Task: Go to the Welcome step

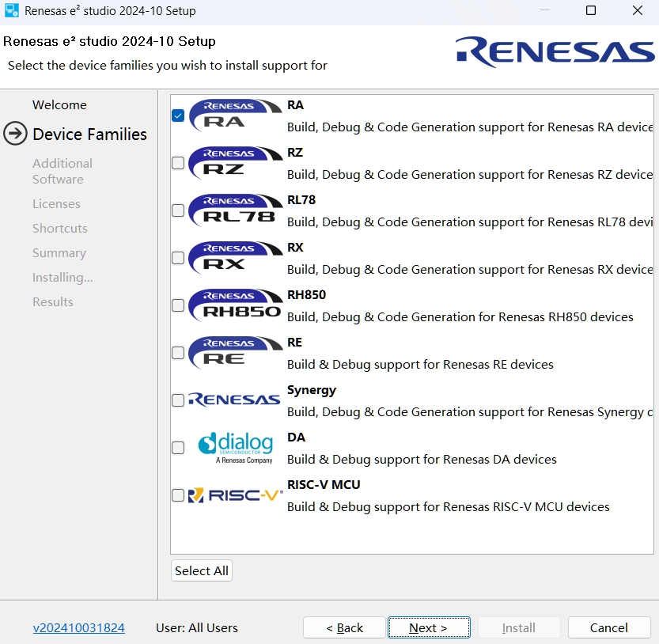Action: click(59, 104)
